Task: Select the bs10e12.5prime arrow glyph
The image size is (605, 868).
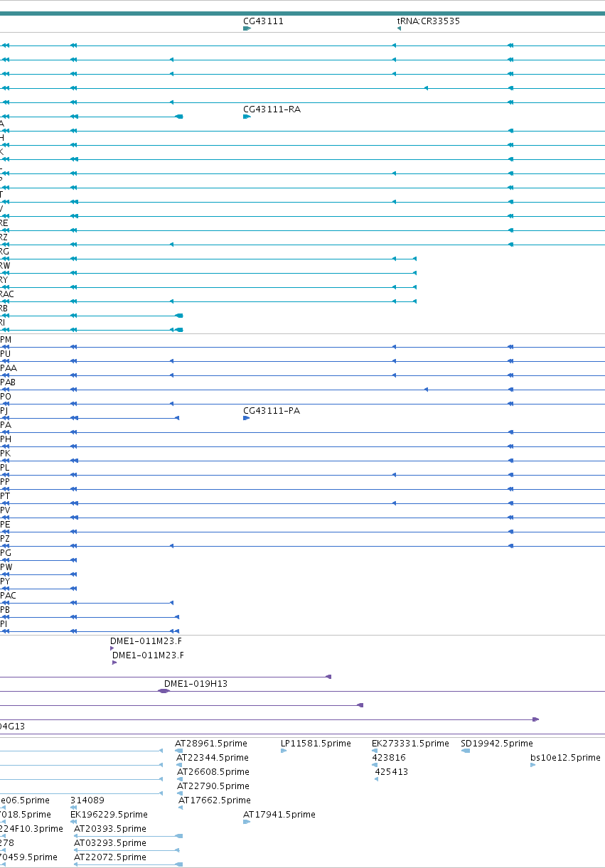Action: (532, 765)
